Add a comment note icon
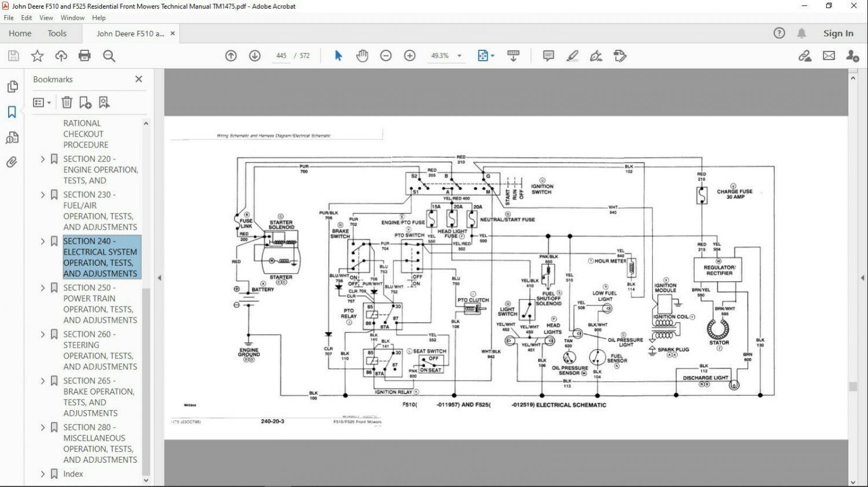The width and height of the screenshot is (868, 487). tap(549, 56)
